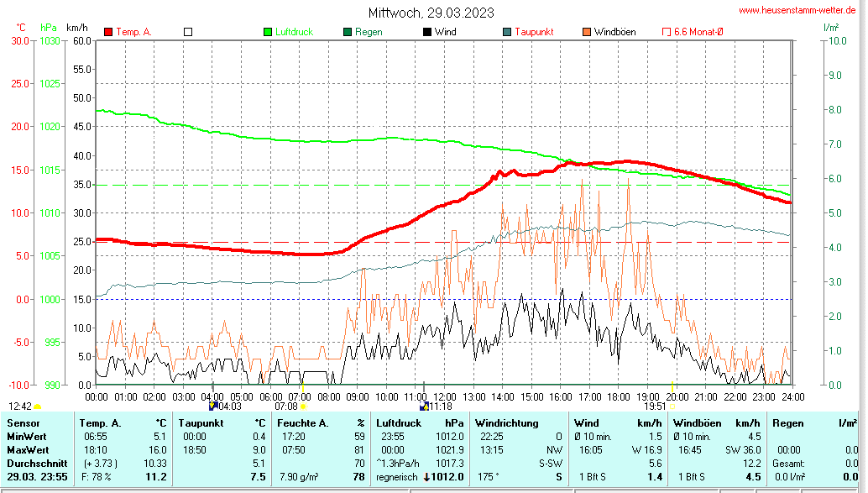This screenshot has height=493, width=868.
Task: Click the hPa axis unit label
Action: click(50, 28)
